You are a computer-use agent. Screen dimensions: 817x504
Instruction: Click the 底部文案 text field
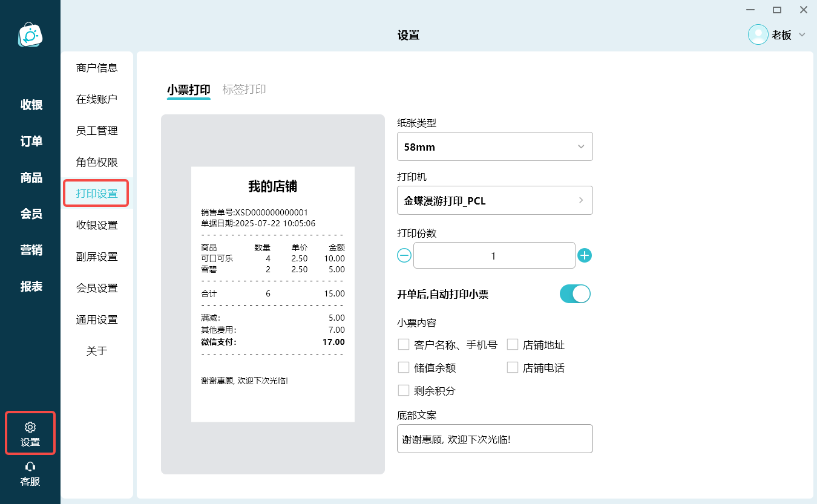(x=495, y=439)
